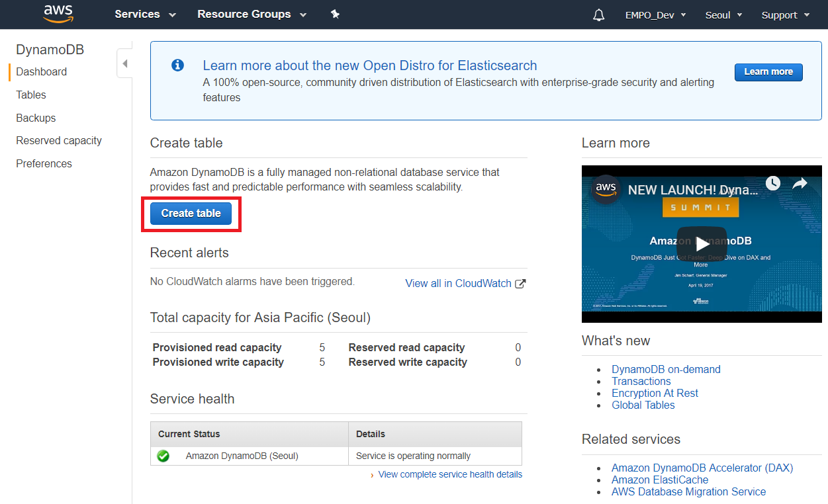Click the Create table button

191,213
